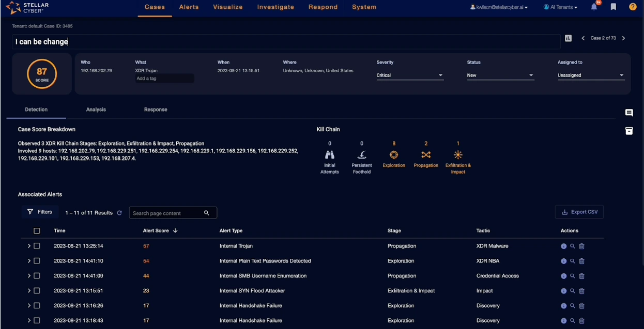Click the Tactic column header

pyautogui.click(x=483, y=231)
